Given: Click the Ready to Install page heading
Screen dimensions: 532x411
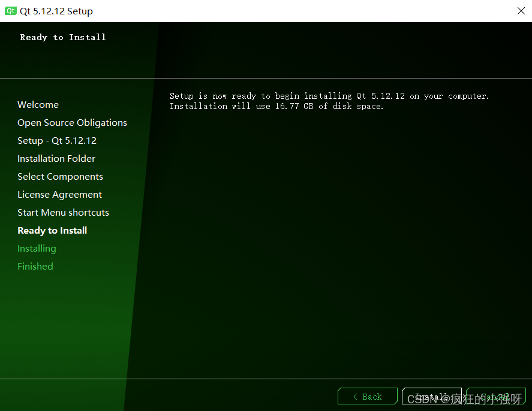Looking at the screenshot, I should (63, 37).
